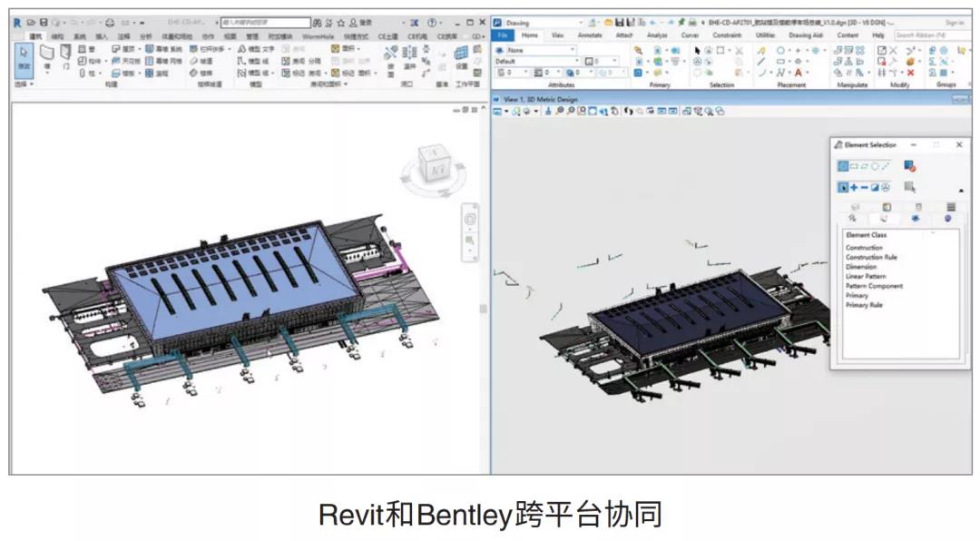
Task: Select the Element Class tab in Element Selection
Action: pyautogui.click(x=884, y=218)
